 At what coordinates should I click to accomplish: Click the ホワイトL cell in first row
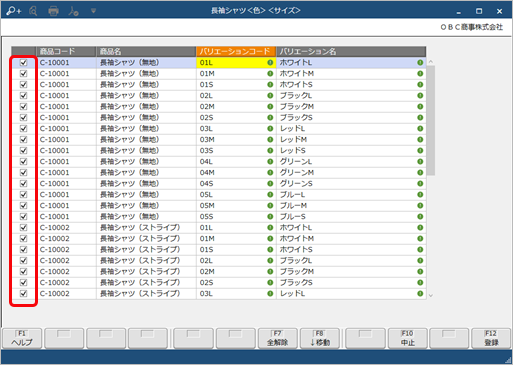(351, 63)
